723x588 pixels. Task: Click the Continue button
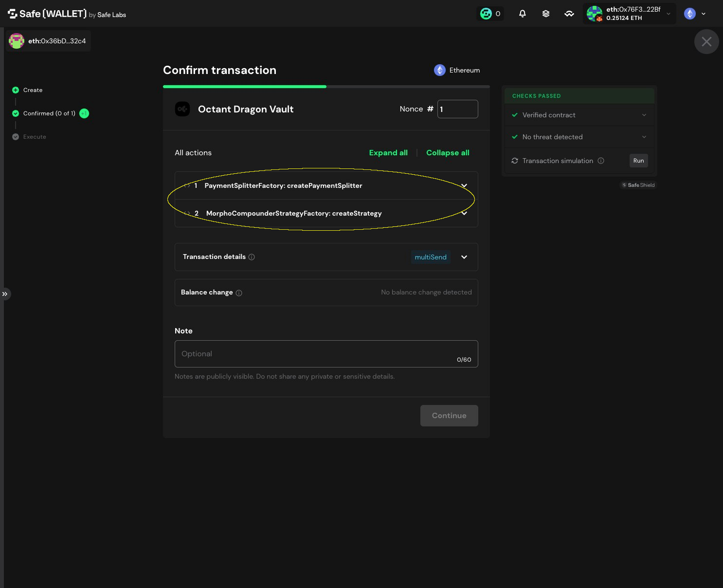(449, 416)
